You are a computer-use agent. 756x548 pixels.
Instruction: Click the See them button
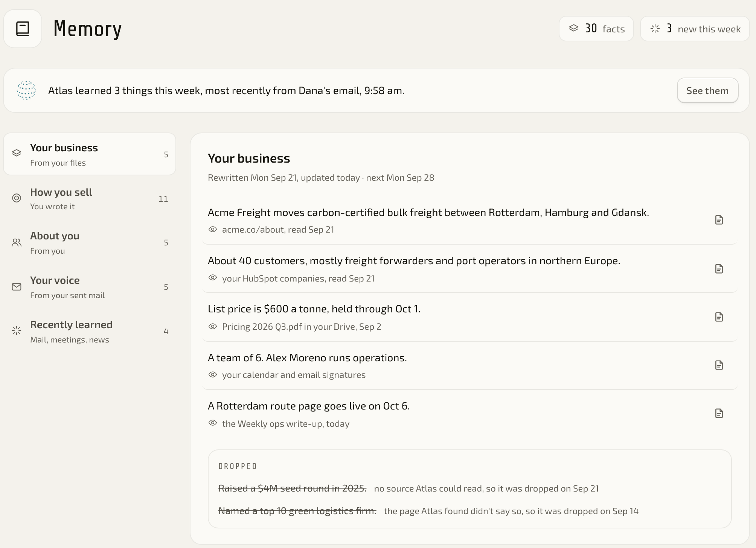(707, 90)
